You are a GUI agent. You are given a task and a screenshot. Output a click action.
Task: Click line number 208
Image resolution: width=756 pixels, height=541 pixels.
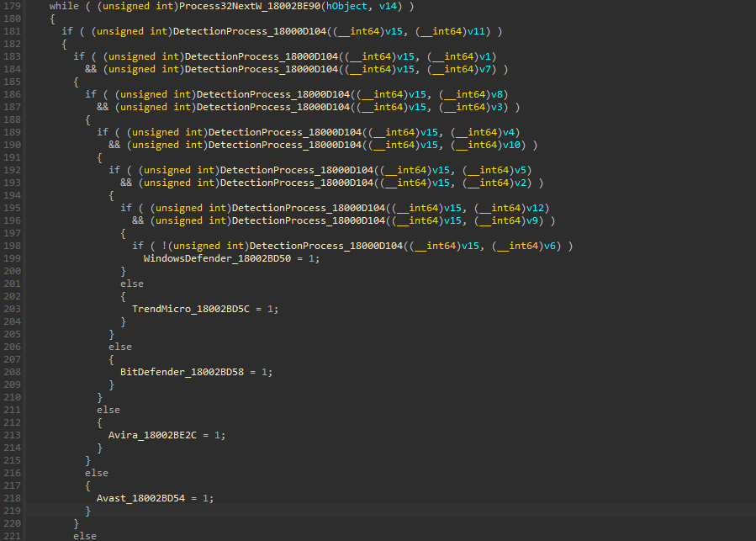[13, 372]
